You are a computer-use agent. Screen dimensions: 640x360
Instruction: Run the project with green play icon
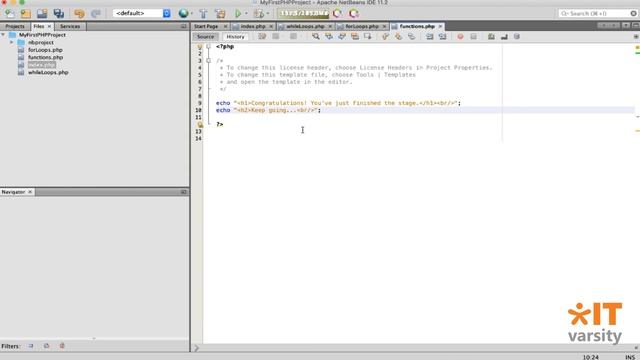(x=238, y=13)
